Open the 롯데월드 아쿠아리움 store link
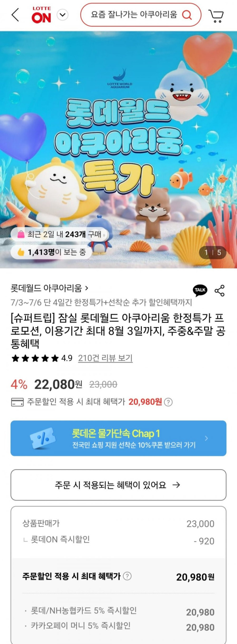 click(49, 288)
